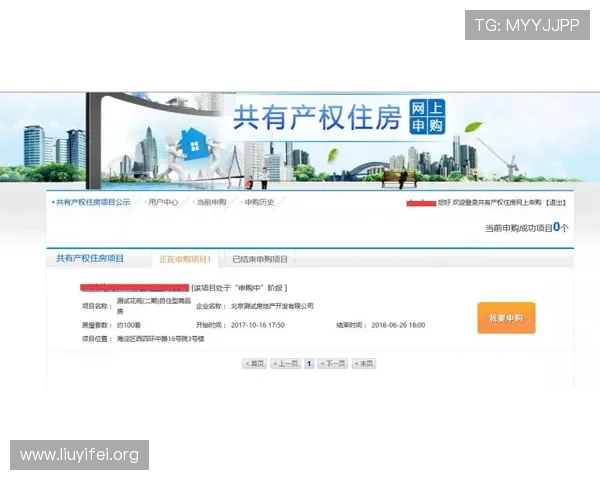Click the orange 我要申购 button
Screen dimensions: 600x480
506,318
